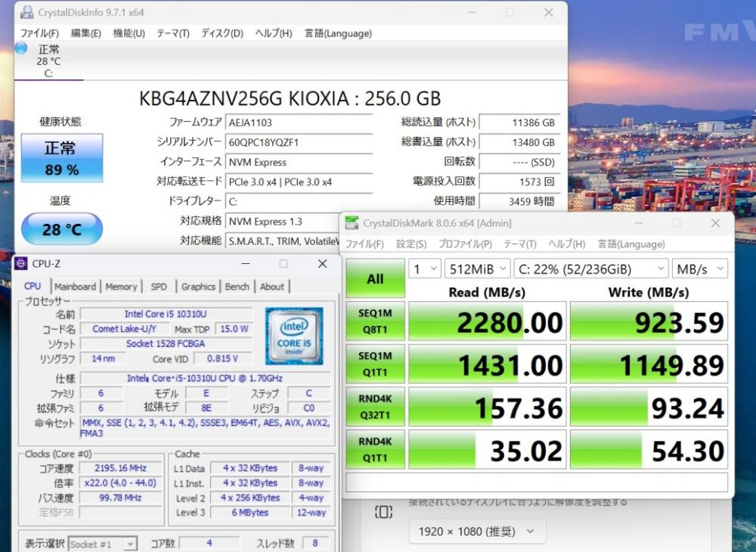
Task: Click the transfer mode PCIe 3.0 x4 field
Action: coord(299,181)
